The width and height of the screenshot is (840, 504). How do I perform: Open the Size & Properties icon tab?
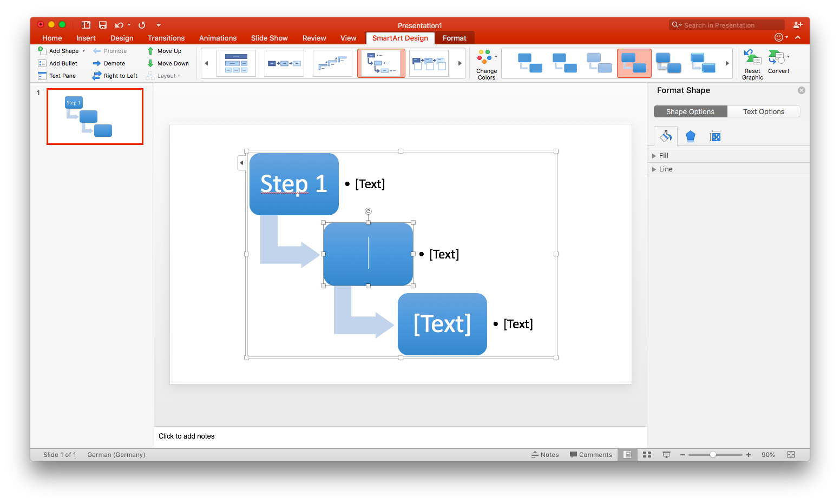tap(715, 136)
